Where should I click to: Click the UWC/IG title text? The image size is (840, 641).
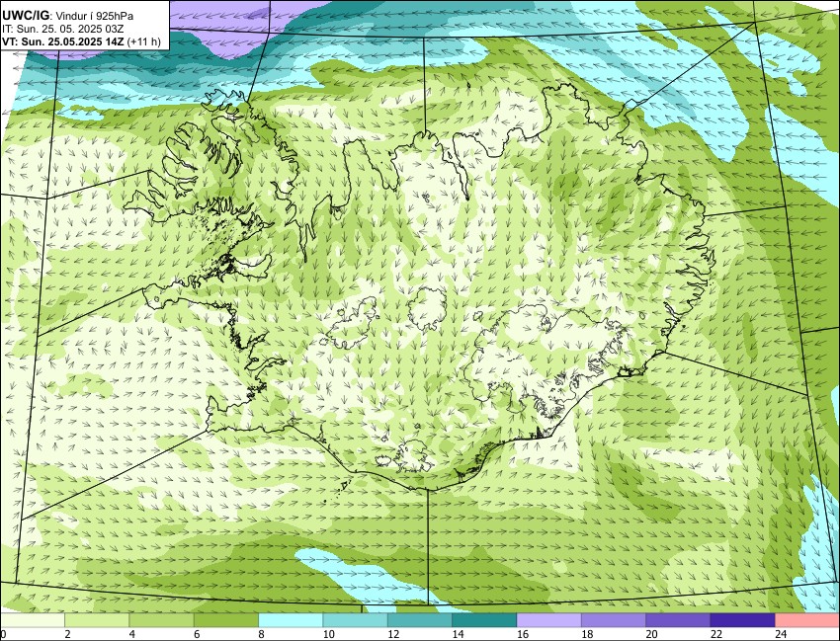click(25, 16)
